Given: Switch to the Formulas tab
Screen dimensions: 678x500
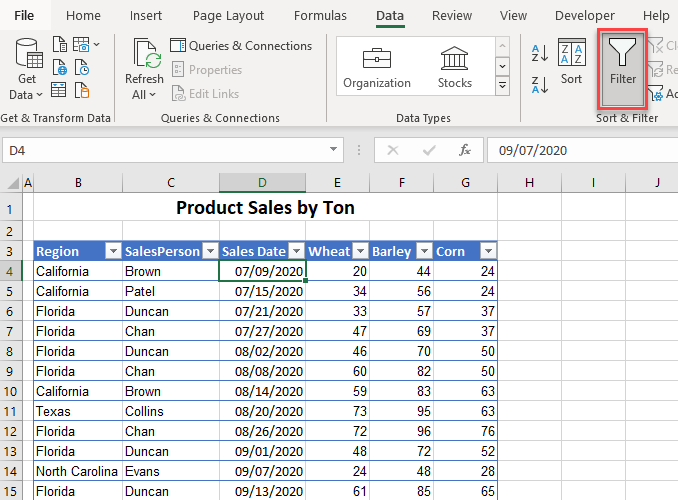Looking at the screenshot, I should pos(320,15).
